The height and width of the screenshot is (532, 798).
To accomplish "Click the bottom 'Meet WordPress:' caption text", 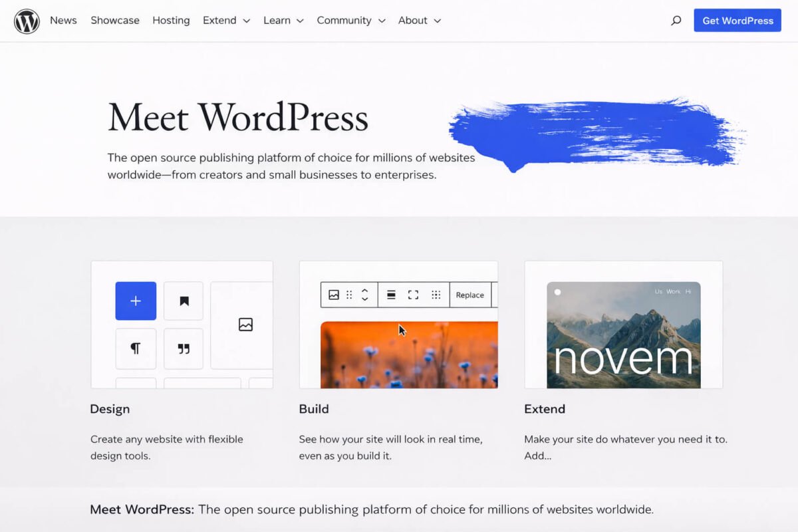I will (142, 509).
